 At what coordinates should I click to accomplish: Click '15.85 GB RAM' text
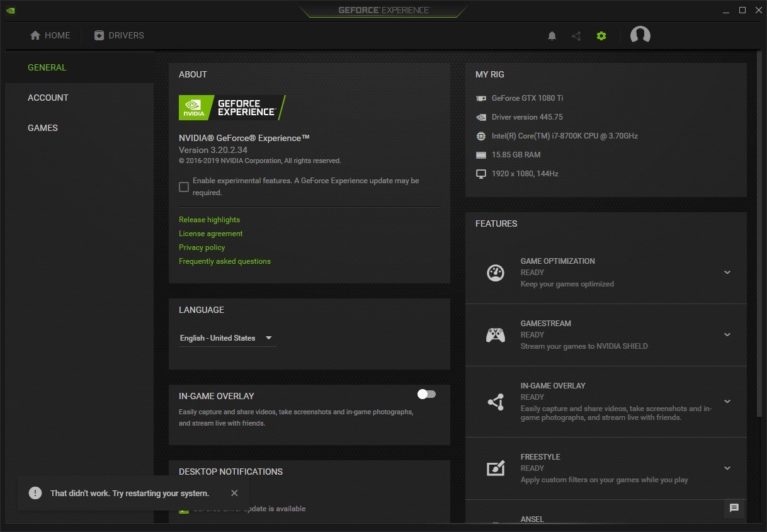point(516,155)
